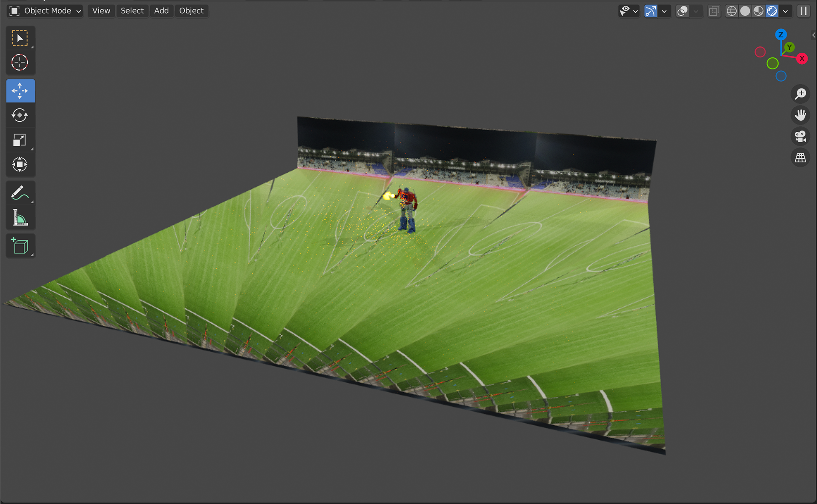Open the object visibility dropdown with eye icon
Viewport: 817px width, 504px height.
coord(628,11)
